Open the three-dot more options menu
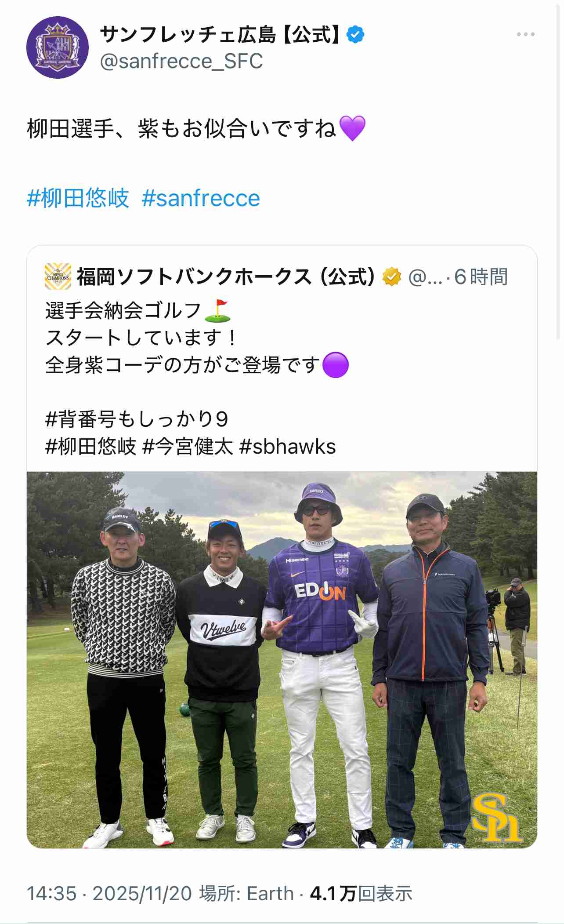Image resolution: width=564 pixels, height=924 pixels. (x=525, y=34)
